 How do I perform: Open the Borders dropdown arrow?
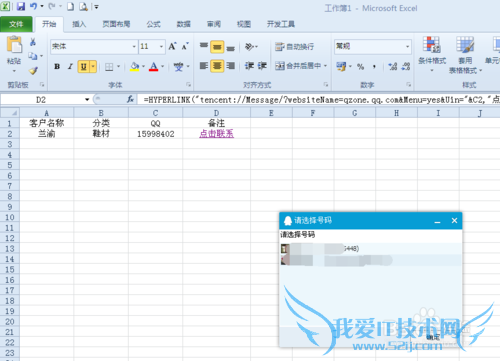pyautogui.click(x=118, y=67)
